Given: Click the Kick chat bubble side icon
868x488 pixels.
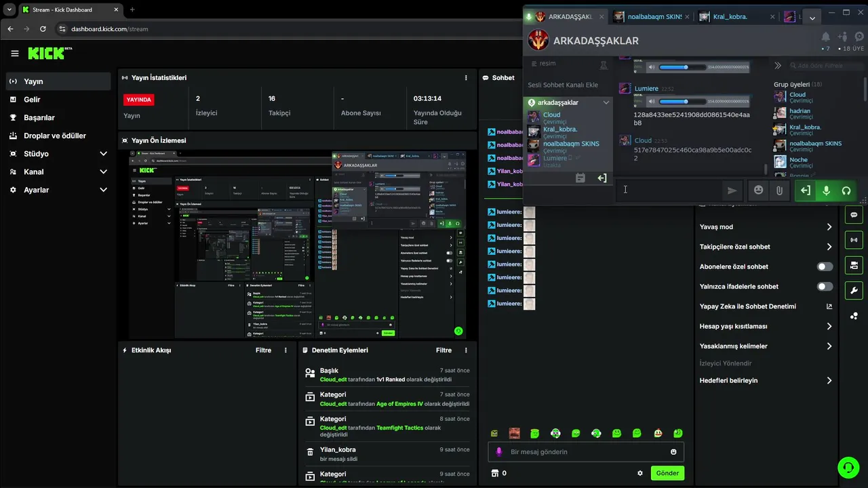Looking at the screenshot, I should coord(854,215).
